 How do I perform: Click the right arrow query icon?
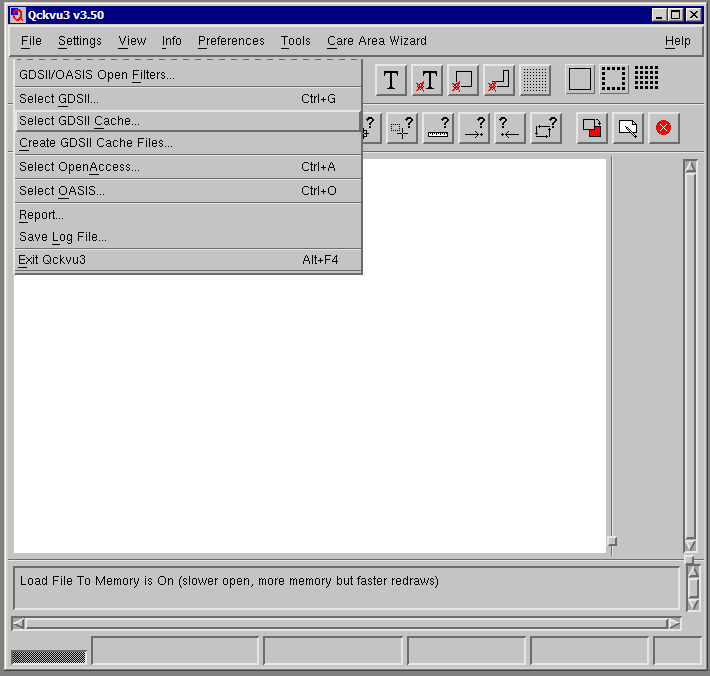click(474, 128)
